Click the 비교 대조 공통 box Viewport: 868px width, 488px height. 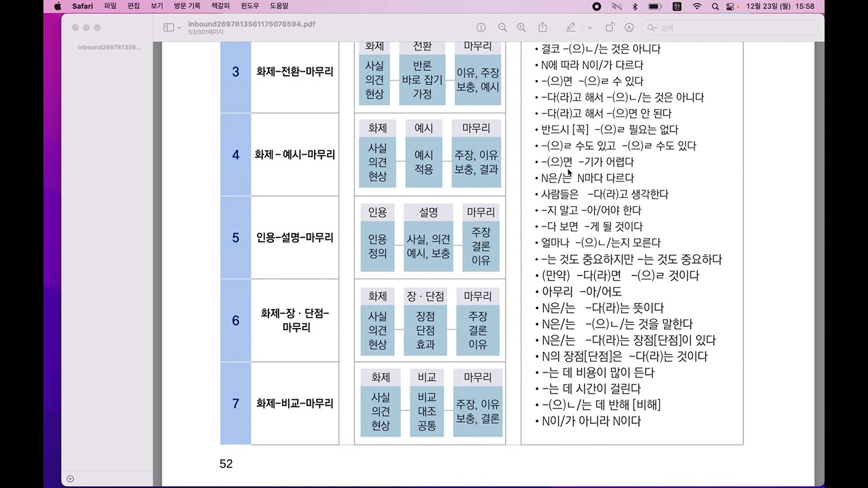[x=427, y=411]
